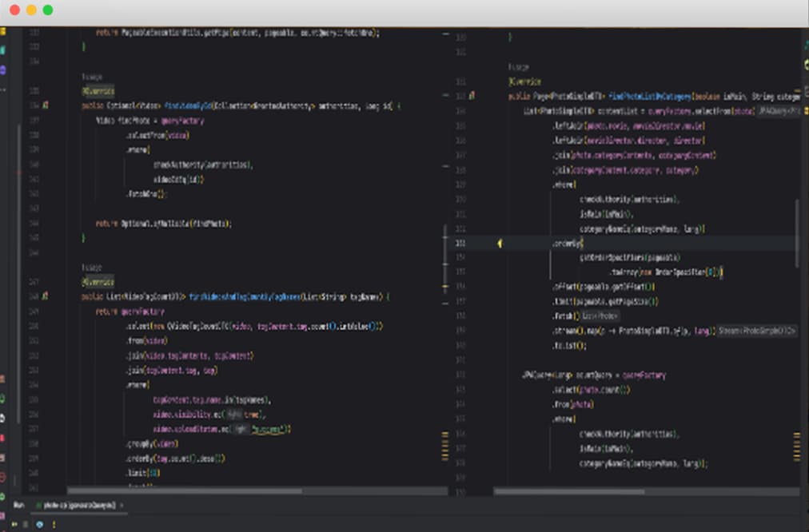Image resolution: width=809 pixels, height=532 pixels.
Task: Click the right editor's vertical scrollbar thumb
Action: (797, 233)
